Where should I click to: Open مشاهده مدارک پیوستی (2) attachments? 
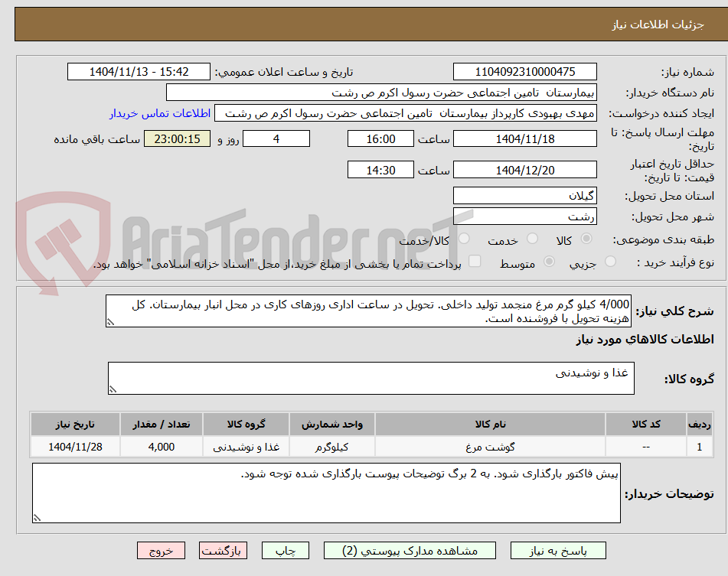pyautogui.click(x=410, y=551)
